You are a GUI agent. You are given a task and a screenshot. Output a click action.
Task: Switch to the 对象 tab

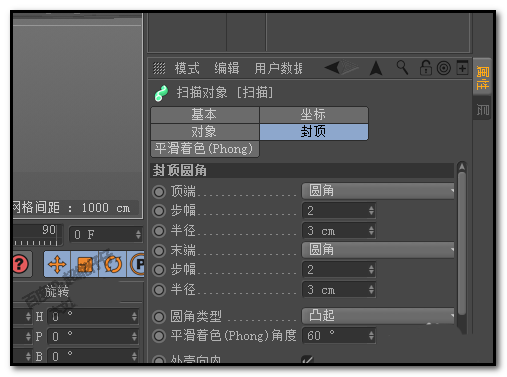[205, 132]
